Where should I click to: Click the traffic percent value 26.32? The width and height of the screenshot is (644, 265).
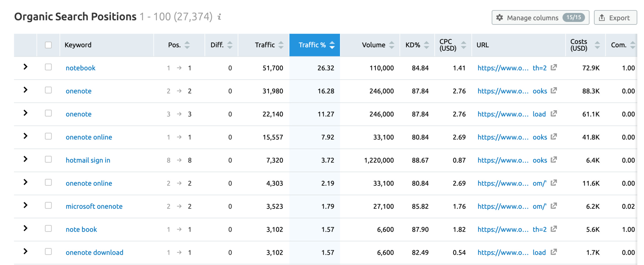326,68
